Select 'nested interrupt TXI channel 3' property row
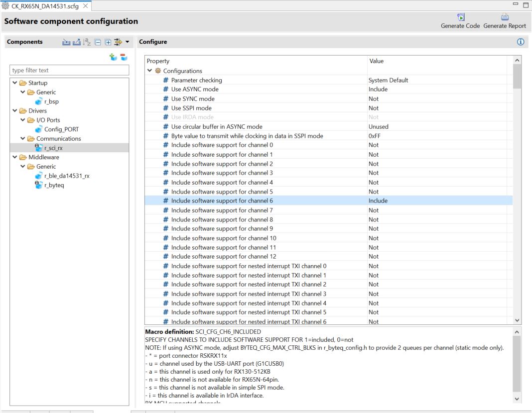Viewport: 532px width, 413px height. pos(328,294)
